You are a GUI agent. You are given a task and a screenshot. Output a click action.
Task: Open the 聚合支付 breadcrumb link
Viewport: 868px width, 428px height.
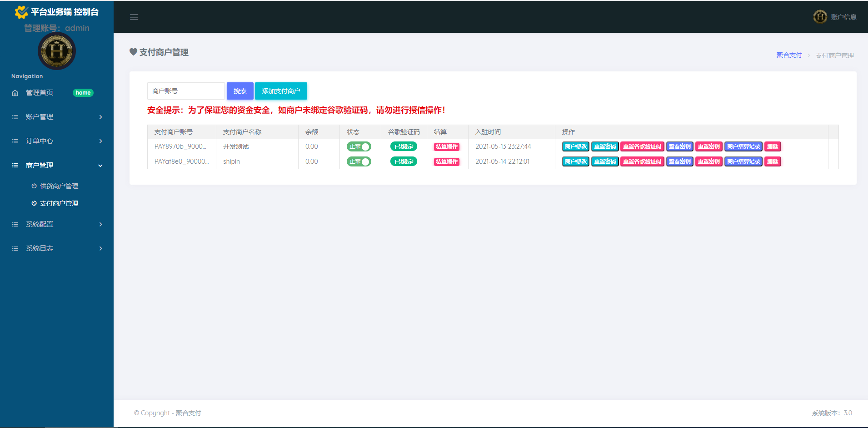pos(789,55)
